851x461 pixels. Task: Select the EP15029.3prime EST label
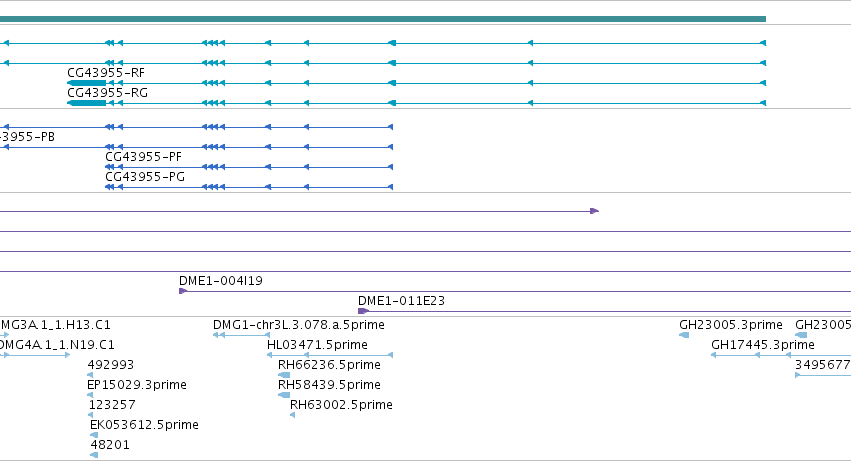[x=137, y=385]
